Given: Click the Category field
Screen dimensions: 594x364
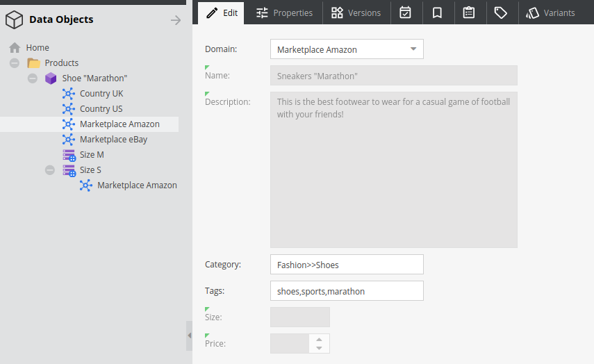Looking at the screenshot, I should coord(347,265).
